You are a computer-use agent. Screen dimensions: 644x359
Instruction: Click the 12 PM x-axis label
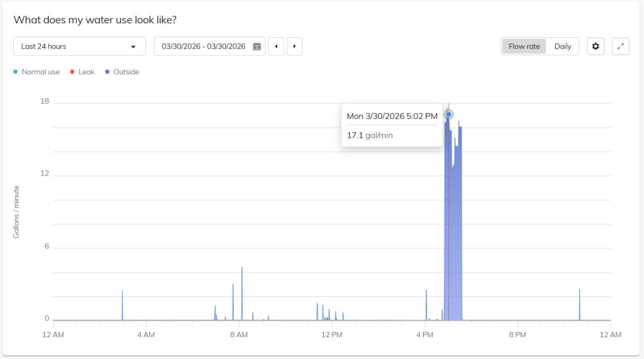332,334
